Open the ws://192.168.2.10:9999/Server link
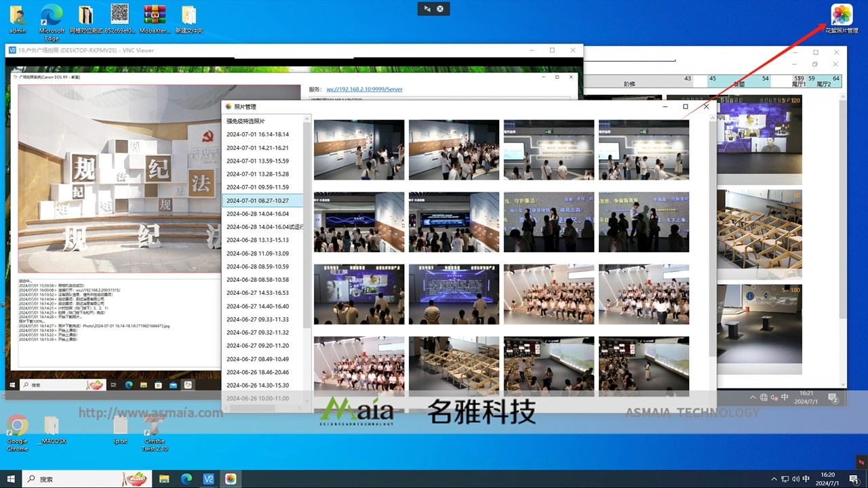Viewport: 868px width, 488px height. coord(364,89)
